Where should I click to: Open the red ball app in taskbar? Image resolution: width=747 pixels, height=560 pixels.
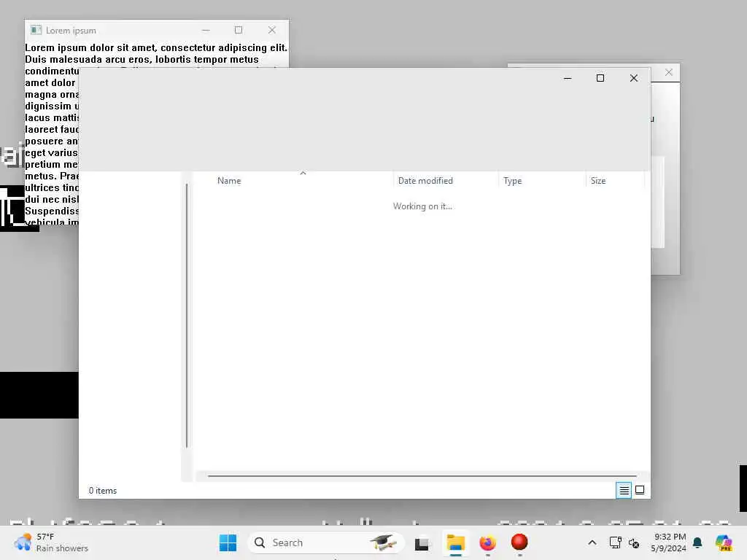coord(519,542)
